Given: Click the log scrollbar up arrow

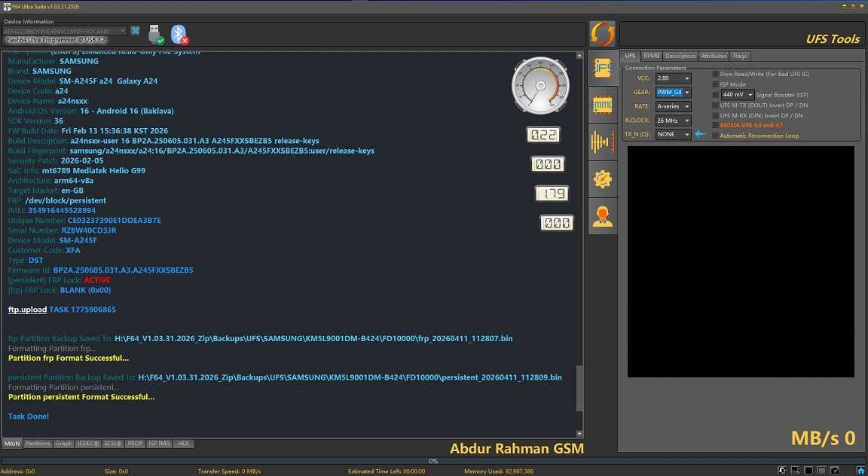Looking at the screenshot, I should click(579, 55).
